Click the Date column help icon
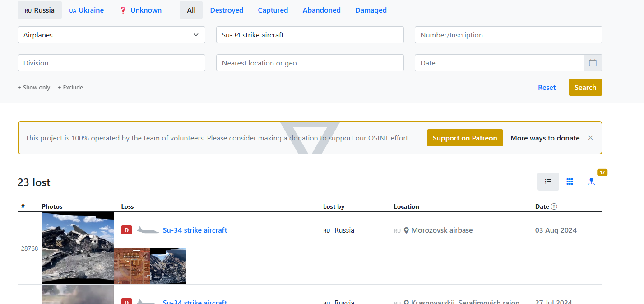Image resolution: width=644 pixels, height=304 pixels. tap(554, 206)
